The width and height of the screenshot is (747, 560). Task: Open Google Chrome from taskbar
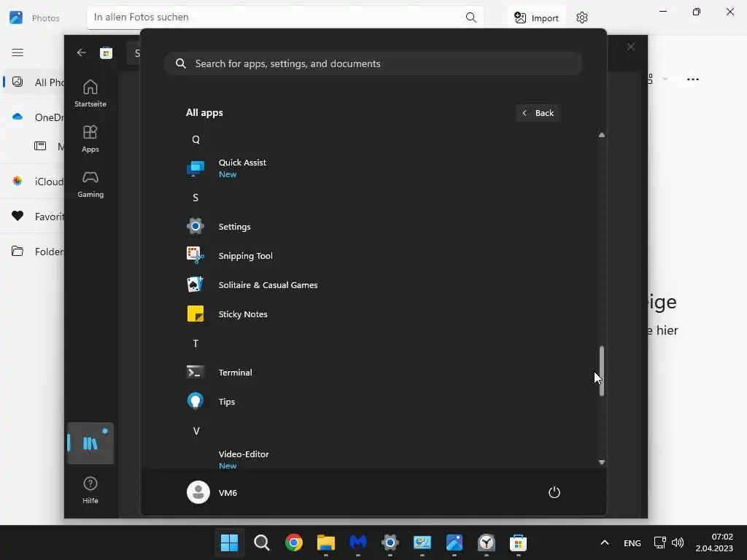pos(294,542)
